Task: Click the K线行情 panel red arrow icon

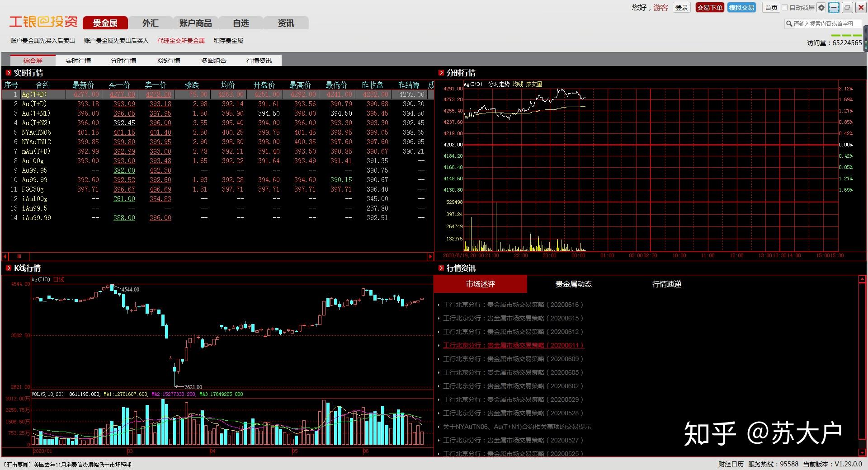Action: pos(8,268)
